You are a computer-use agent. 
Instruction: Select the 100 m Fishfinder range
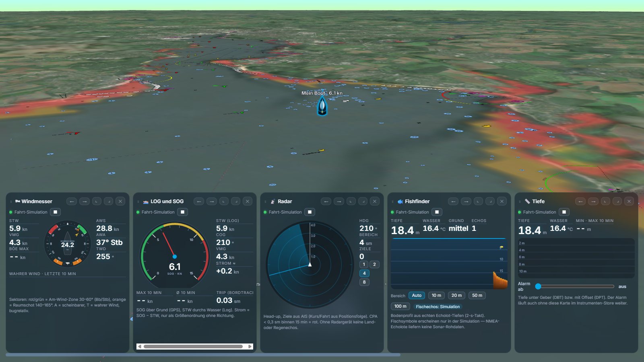400,306
